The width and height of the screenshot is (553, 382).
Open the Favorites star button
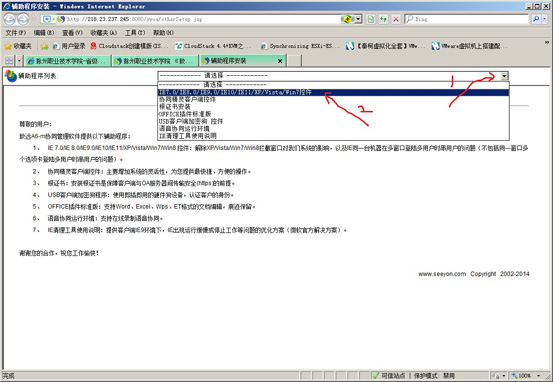18,46
